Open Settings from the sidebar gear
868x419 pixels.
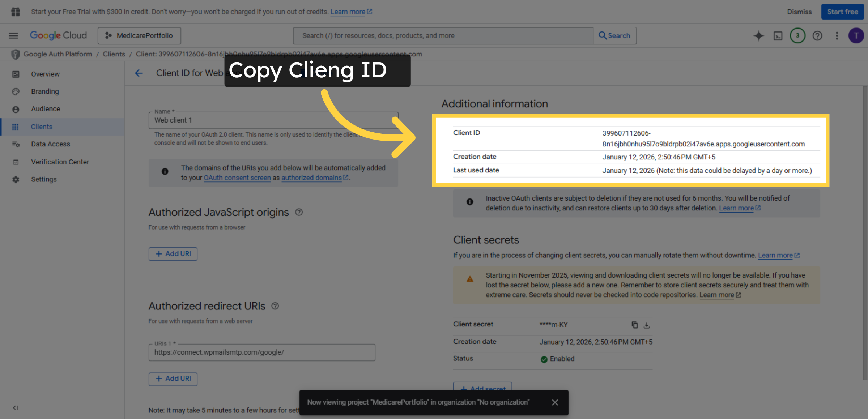[44, 179]
